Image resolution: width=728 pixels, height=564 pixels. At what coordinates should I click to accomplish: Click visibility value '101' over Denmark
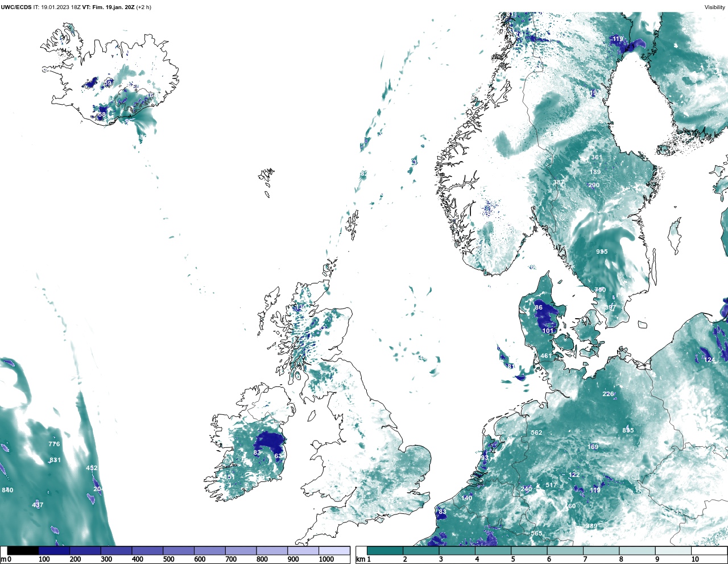coord(548,331)
